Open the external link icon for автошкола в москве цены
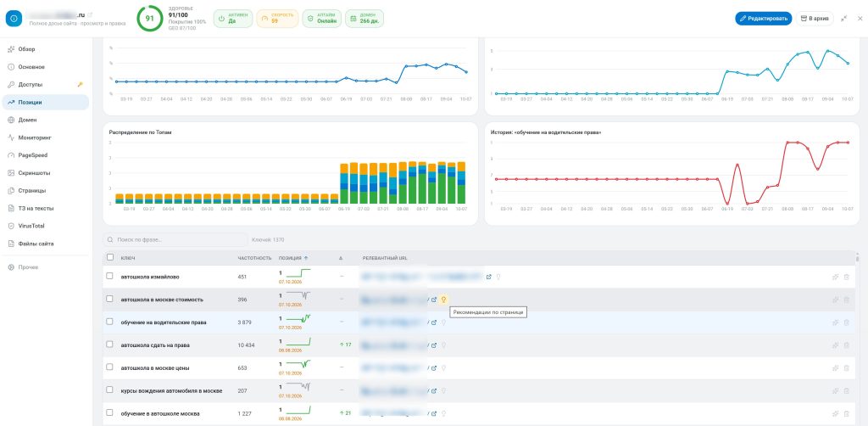Viewport: 868px width, 426px height. point(434,367)
